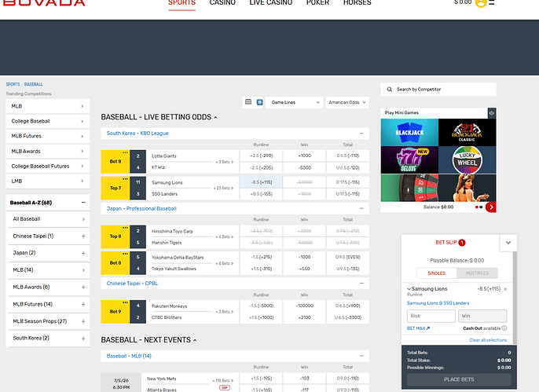This screenshot has height=392, width=539.
Task: Open the Sports top navigation tab
Action: (x=181, y=3)
